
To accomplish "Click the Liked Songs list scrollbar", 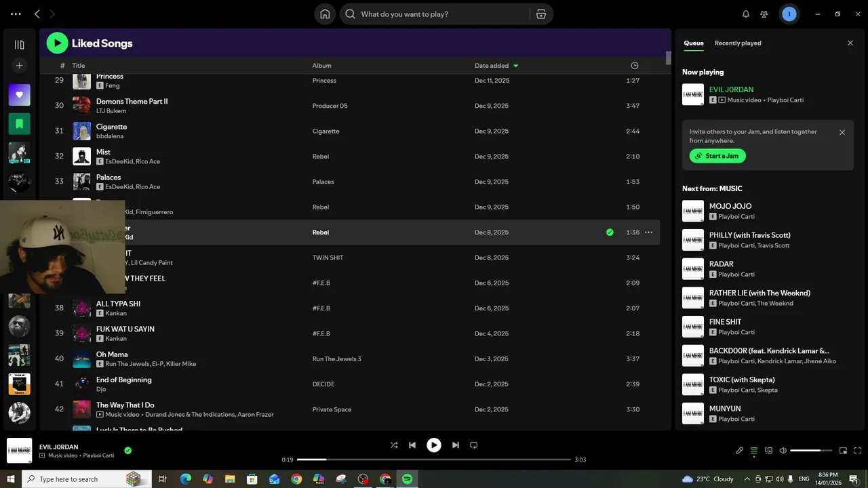I will pos(668,58).
